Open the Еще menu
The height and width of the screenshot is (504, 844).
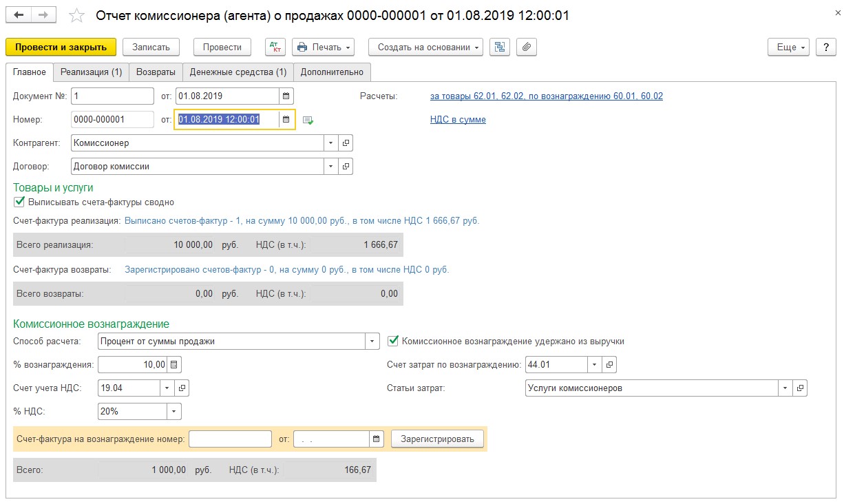789,47
